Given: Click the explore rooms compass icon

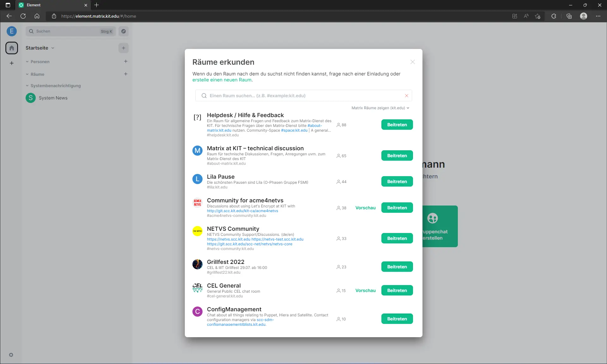Looking at the screenshot, I should tap(124, 31).
